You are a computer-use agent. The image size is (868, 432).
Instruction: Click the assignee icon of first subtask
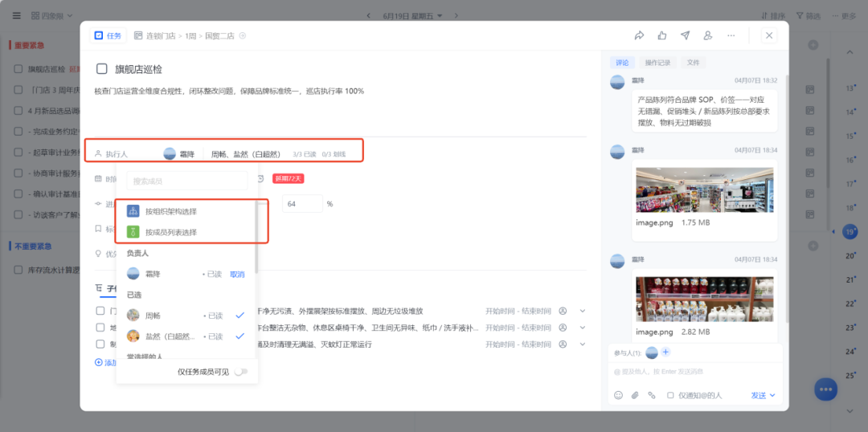(563, 311)
